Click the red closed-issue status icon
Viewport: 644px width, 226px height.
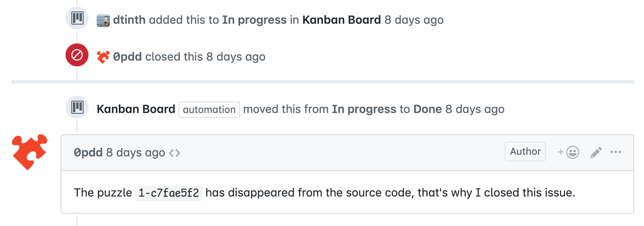(77, 55)
